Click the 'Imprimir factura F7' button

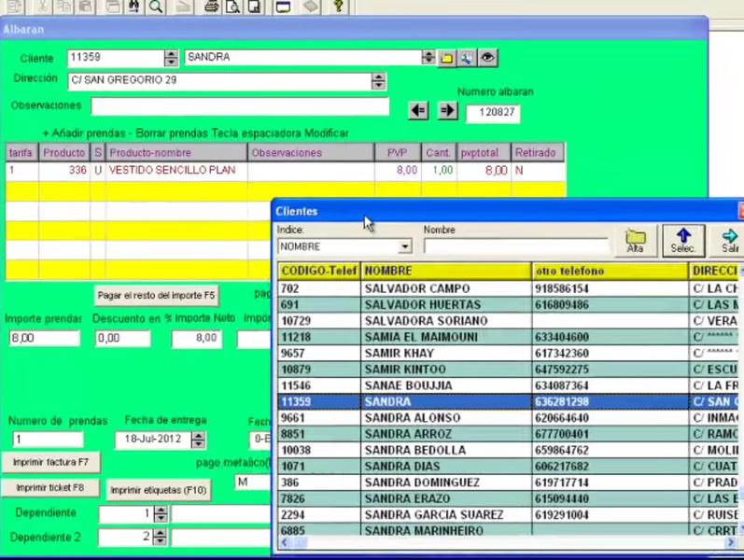pos(51,462)
